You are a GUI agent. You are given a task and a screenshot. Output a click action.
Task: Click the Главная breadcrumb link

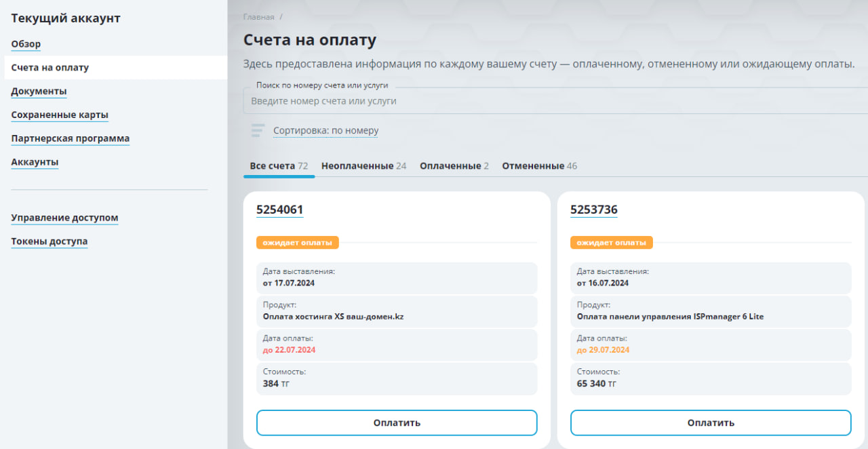pos(259,17)
